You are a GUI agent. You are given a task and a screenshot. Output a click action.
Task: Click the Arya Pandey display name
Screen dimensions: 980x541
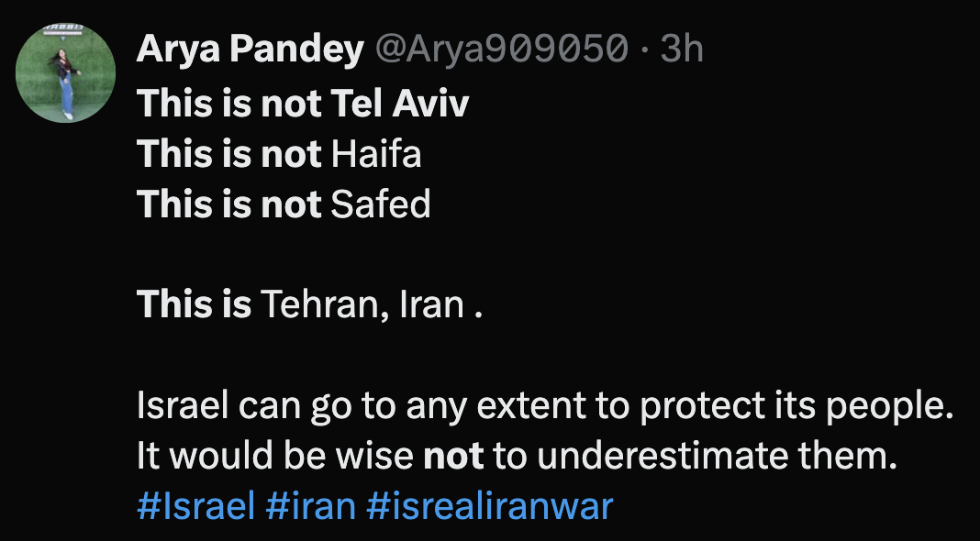250,50
